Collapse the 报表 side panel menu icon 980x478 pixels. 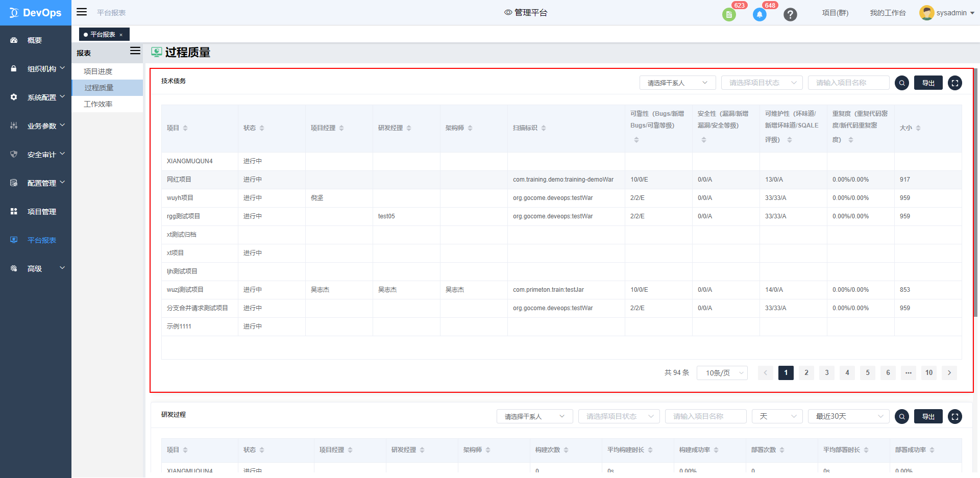point(135,51)
